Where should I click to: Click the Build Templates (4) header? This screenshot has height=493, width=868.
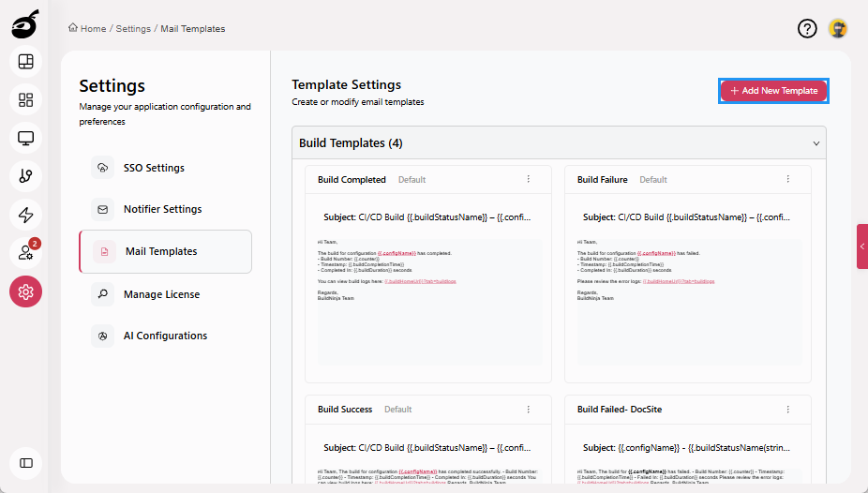point(559,142)
